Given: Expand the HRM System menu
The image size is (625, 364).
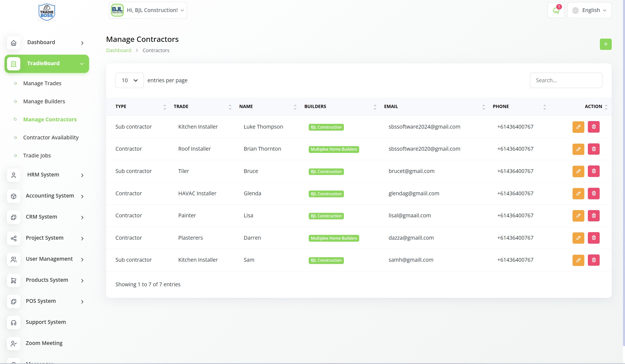Looking at the screenshot, I should click(46, 175).
